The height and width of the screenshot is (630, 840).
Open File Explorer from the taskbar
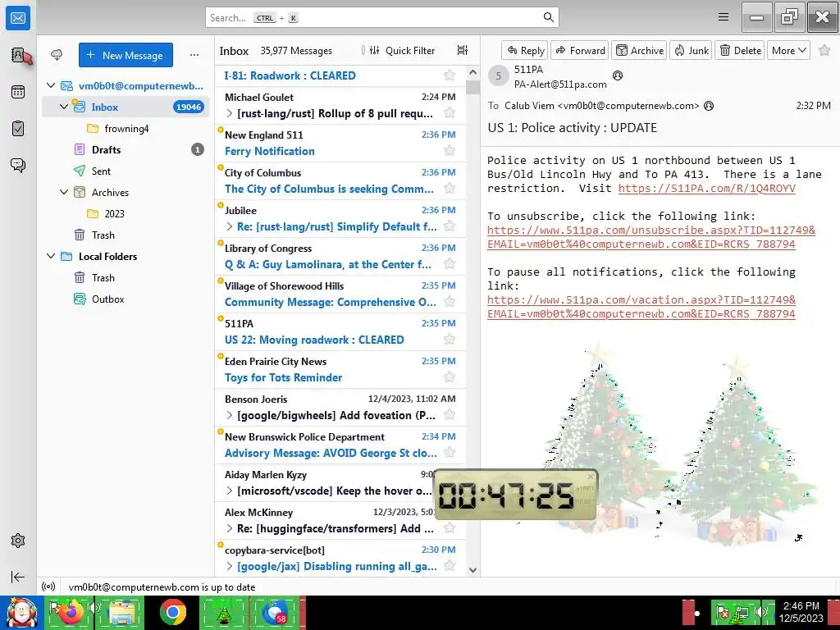[x=121, y=612]
